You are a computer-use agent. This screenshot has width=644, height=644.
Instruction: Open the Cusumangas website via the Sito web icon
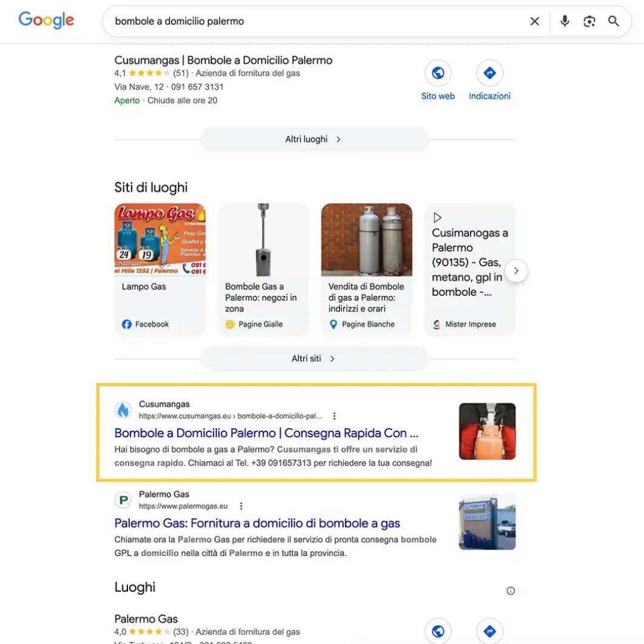(438, 72)
